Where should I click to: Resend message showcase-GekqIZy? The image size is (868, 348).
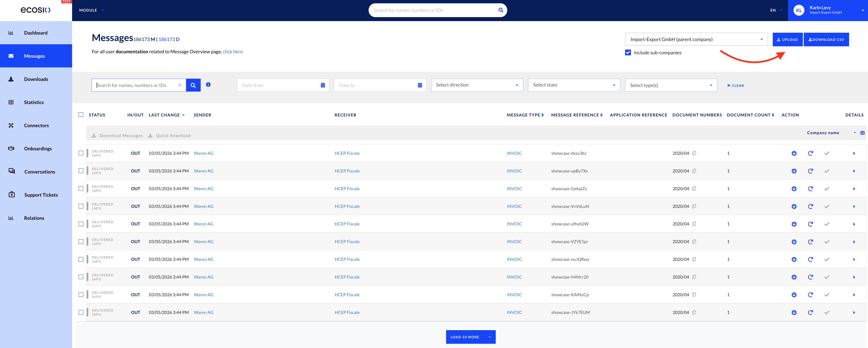point(810,189)
